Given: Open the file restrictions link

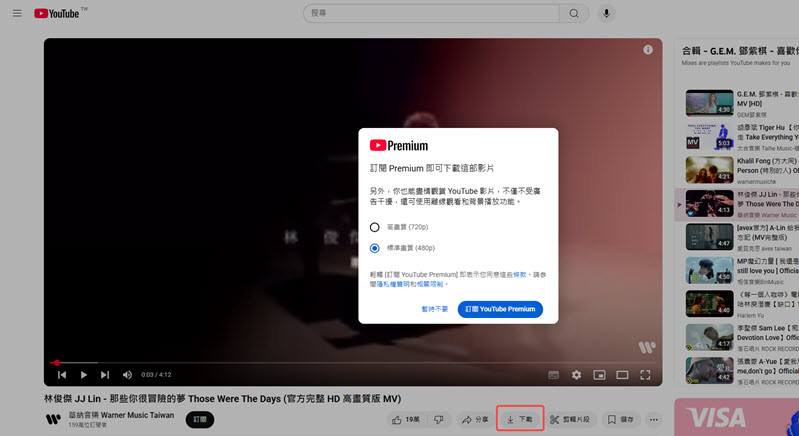Looking at the screenshot, I should point(430,284).
